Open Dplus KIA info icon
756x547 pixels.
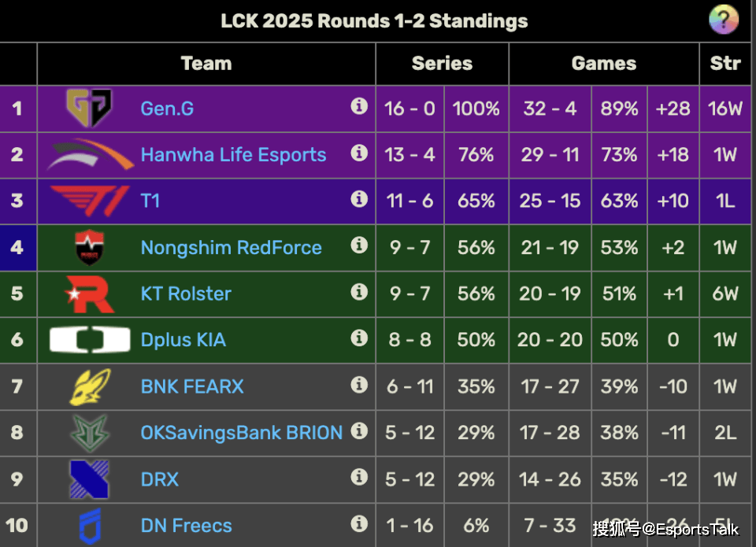(359, 338)
